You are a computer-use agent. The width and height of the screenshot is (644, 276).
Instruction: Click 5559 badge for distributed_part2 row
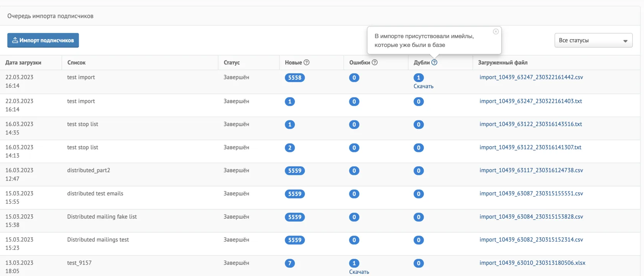coord(295,171)
